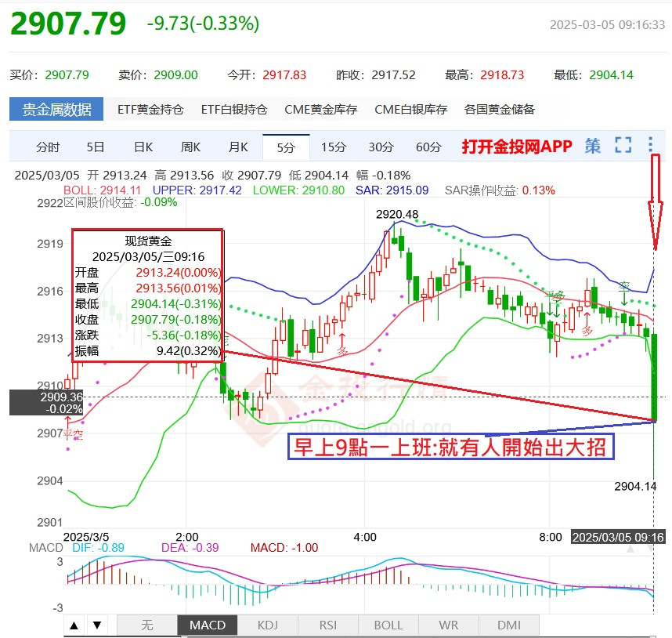Switch to 周K chart tab

(191, 147)
